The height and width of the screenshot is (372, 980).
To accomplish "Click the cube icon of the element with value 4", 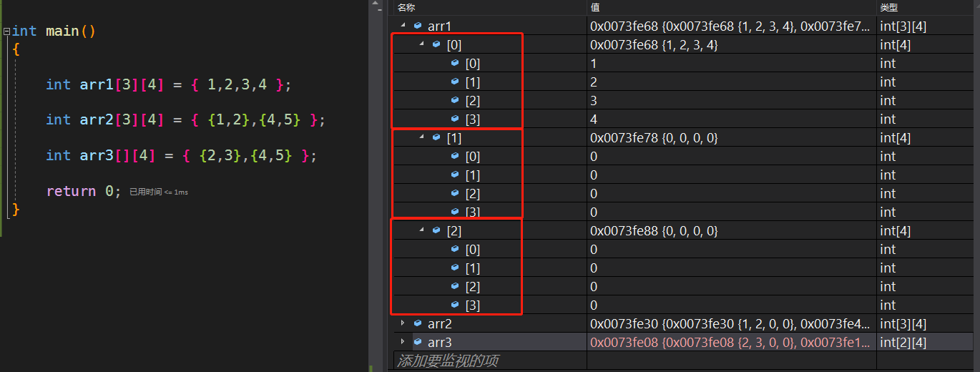I will (455, 119).
